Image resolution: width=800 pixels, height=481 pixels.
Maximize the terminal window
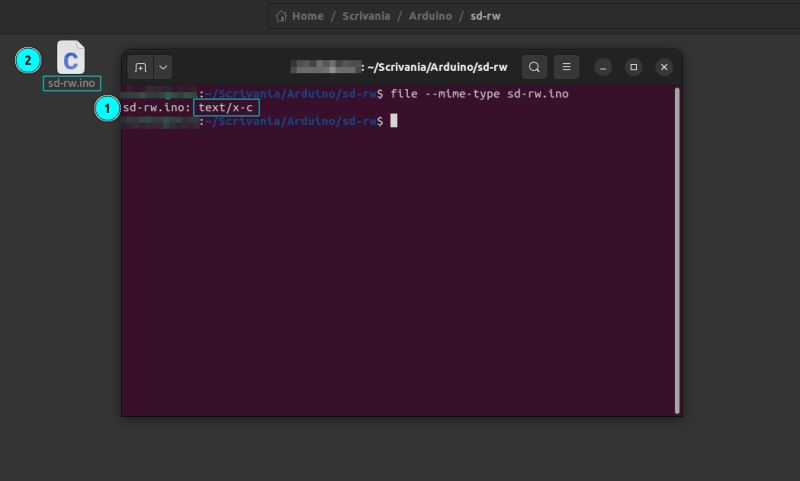click(x=634, y=67)
